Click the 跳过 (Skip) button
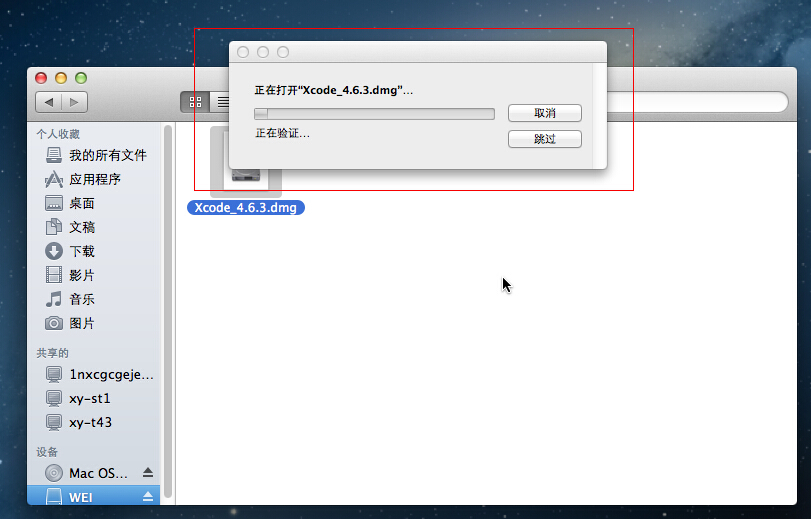Image resolution: width=811 pixels, height=519 pixels. [x=545, y=139]
